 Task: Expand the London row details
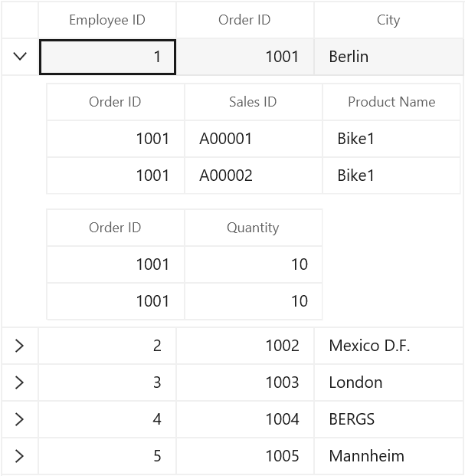point(19,382)
